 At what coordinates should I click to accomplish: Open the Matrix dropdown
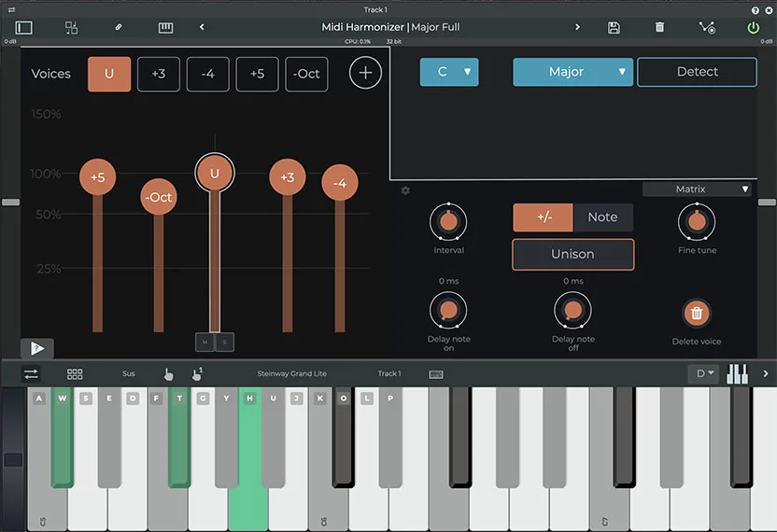697,189
